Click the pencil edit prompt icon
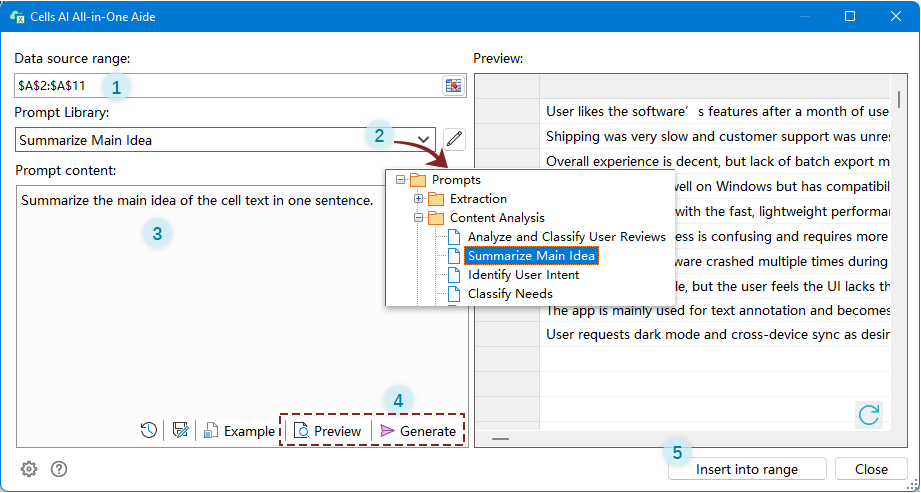Screen dimensions: 921x493 tap(455, 140)
